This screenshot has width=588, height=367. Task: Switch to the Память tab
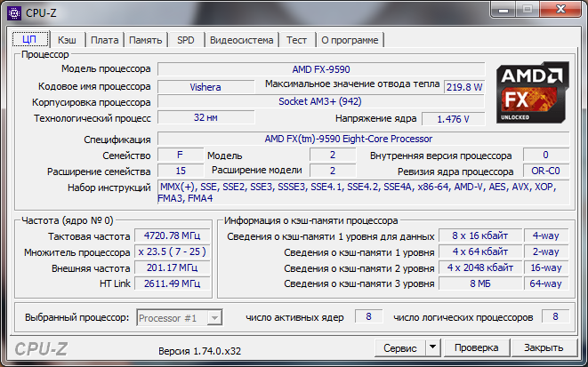tap(146, 40)
